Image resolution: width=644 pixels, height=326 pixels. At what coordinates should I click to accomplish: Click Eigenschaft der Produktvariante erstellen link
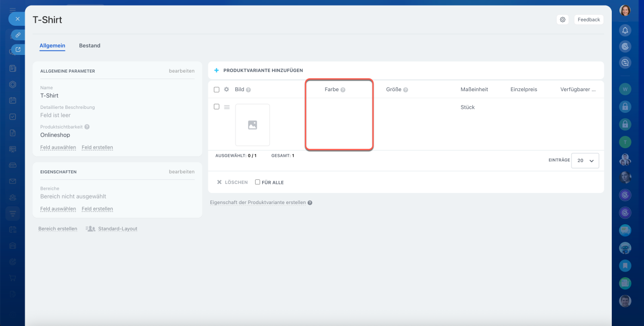(258, 203)
